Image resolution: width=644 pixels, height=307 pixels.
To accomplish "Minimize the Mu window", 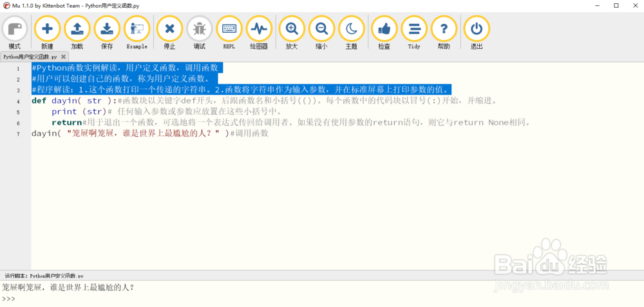I will click(597, 5).
